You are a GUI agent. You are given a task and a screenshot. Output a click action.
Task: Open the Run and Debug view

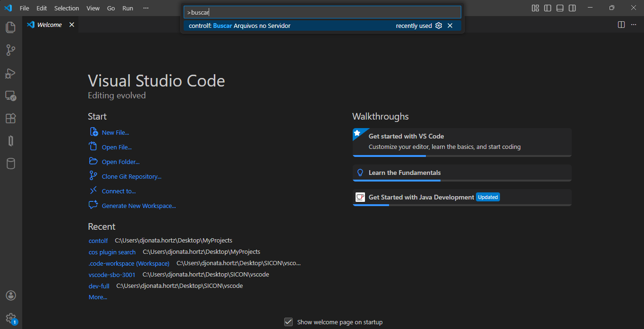click(10, 73)
